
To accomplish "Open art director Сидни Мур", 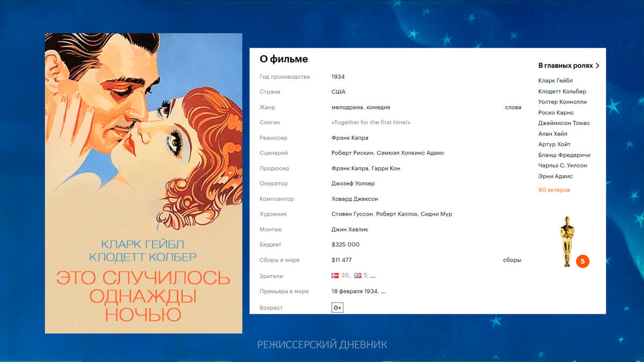I will [x=436, y=214].
